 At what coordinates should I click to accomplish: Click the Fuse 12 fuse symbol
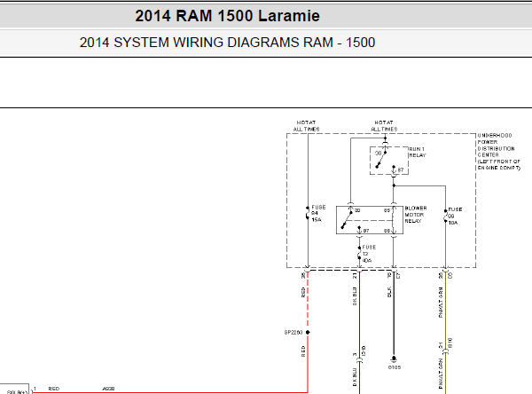(x=359, y=253)
